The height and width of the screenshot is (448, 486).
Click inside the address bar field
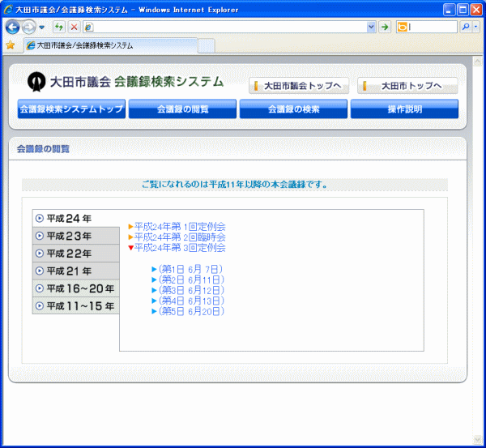(229, 28)
